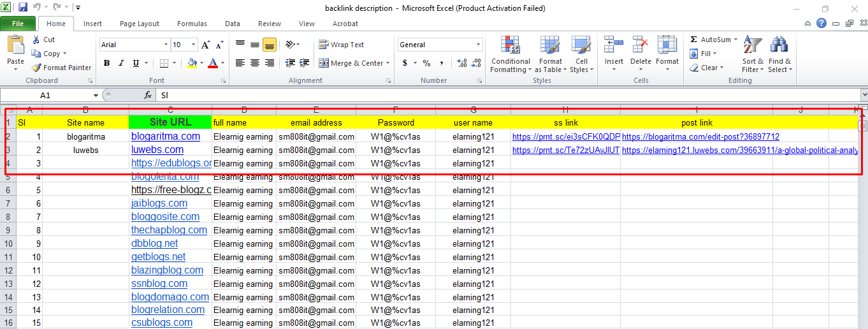
Task: Center text horizontally
Action: point(255,63)
